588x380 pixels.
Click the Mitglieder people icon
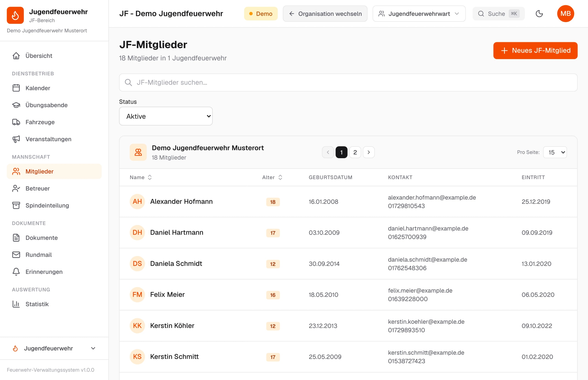pos(16,172)
